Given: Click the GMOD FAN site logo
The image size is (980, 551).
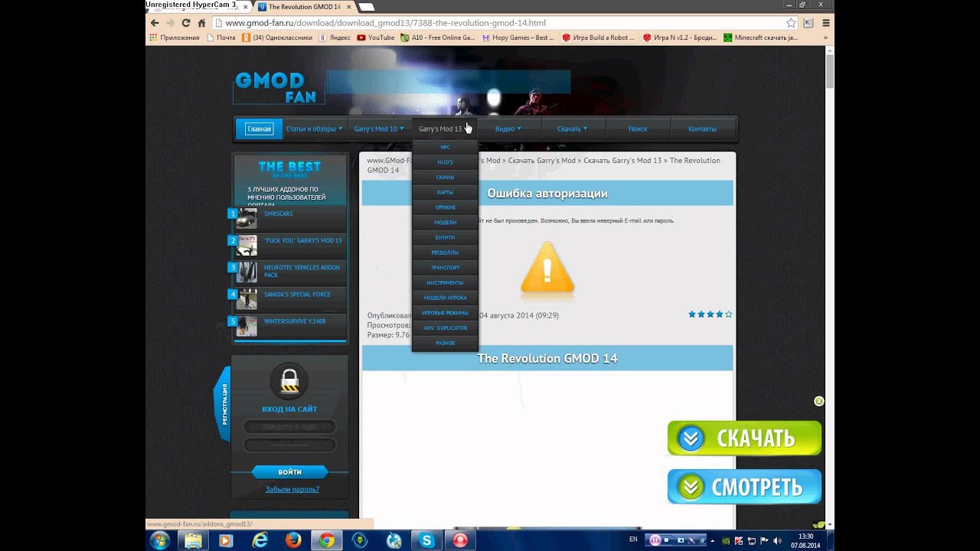Looking at the screenshot, I should (x=279, y=88).
